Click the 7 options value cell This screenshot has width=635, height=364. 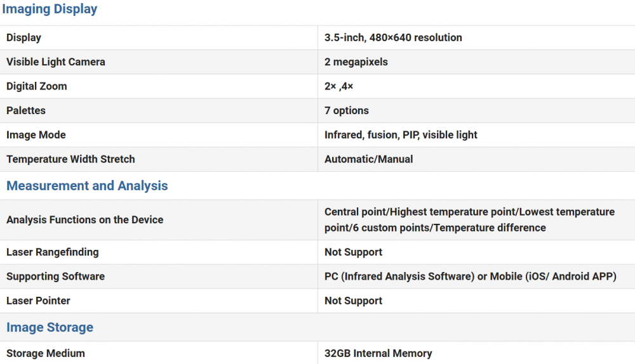(347, 110)
